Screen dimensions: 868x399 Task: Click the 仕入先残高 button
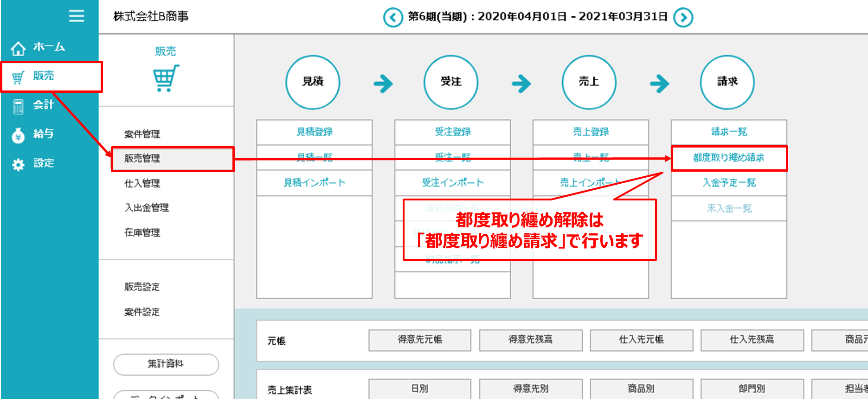click(752, 340)
